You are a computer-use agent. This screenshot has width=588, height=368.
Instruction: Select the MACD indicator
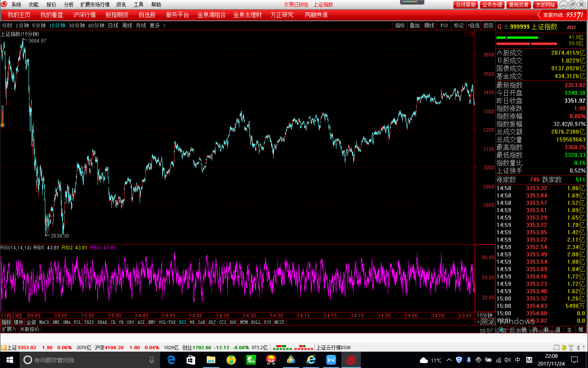(44, 323)
